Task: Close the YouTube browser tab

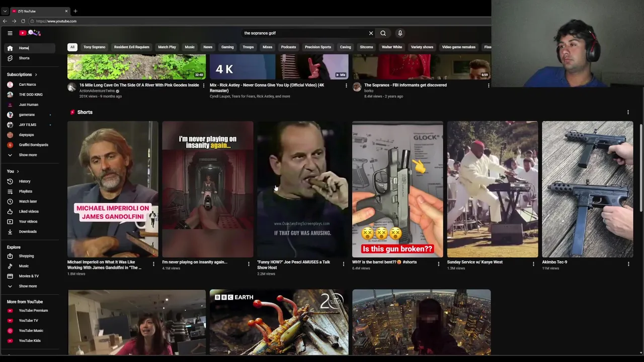Action: click(x=66, y=11)
